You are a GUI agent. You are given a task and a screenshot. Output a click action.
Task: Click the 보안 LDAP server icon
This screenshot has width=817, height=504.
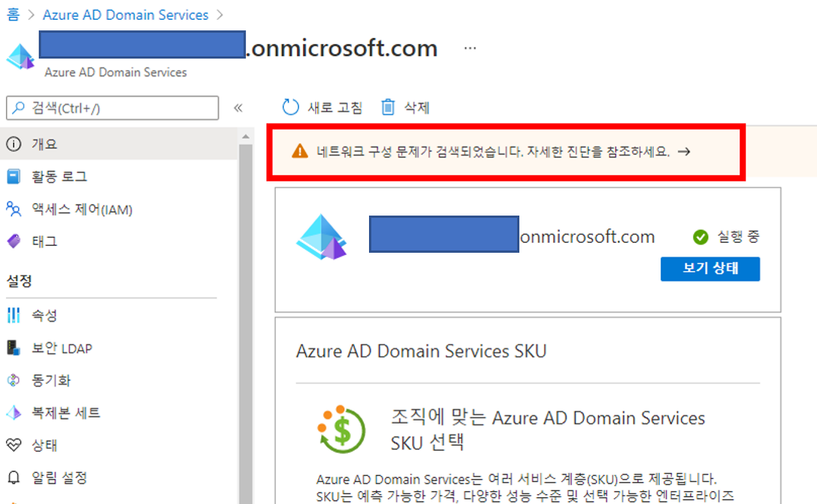click(14, 348)
